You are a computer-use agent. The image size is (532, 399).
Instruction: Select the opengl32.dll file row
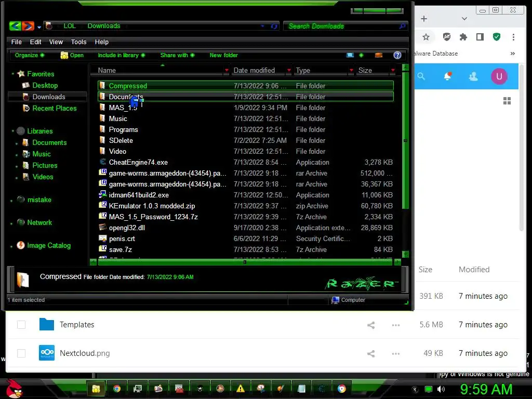(246, 228)
